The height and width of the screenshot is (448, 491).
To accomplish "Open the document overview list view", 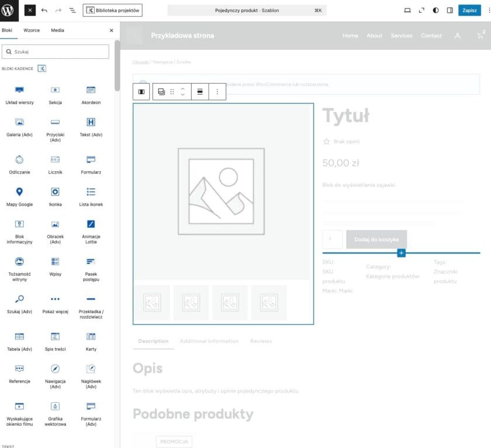I will coord(72,11).
